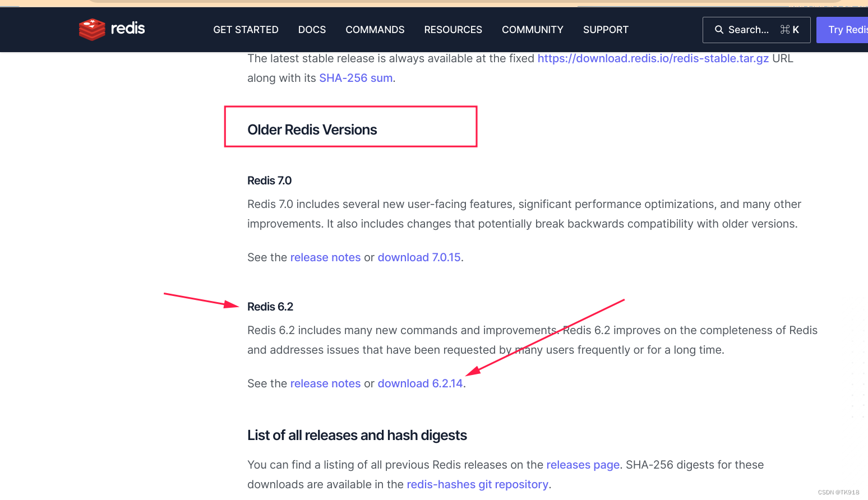The height and width of the screenshot is (500, 868).
Task: Click the Try Redis button
Action: 842,30
